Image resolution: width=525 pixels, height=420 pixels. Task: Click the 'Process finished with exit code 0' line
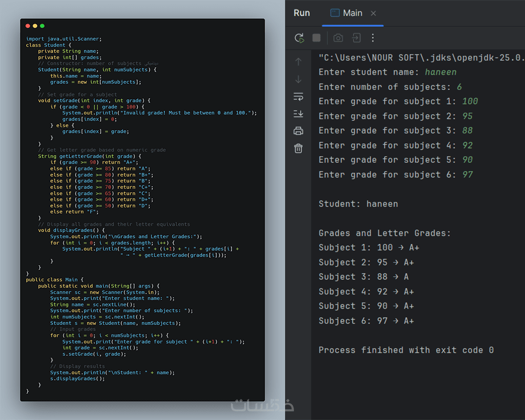click(406, 350)
